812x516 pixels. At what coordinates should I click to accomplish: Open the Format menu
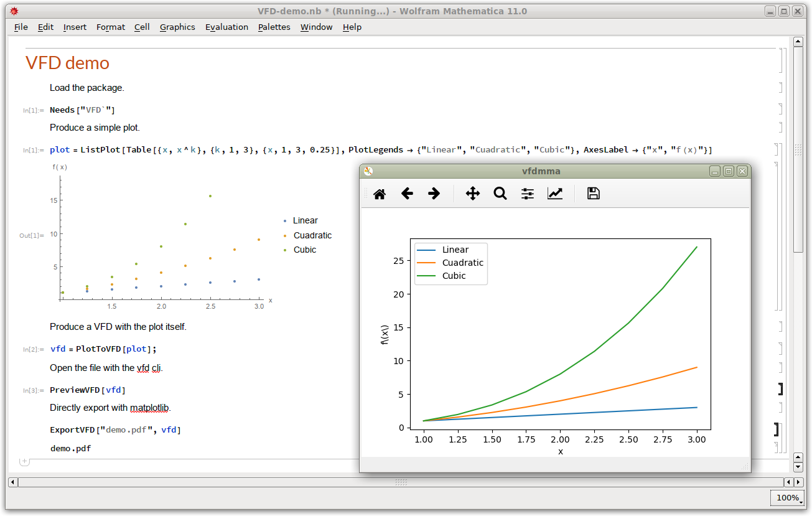[111, 27]
